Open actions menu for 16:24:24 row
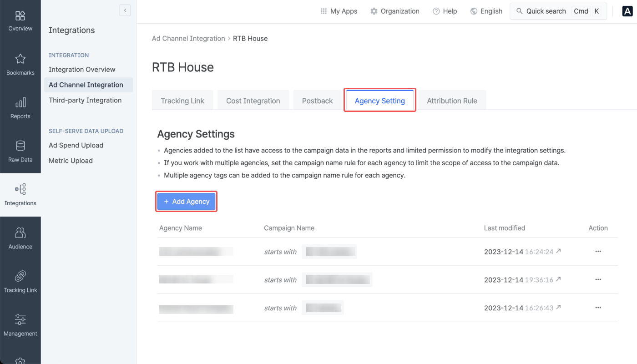Viewport: 637px width, 364px height. (598, 252)
